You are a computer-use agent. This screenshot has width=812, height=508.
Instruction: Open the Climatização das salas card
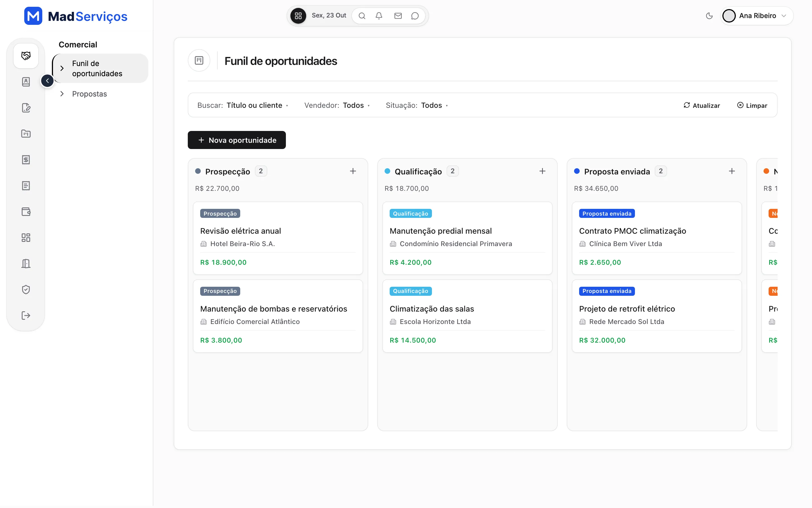click(x=467, y=316)
